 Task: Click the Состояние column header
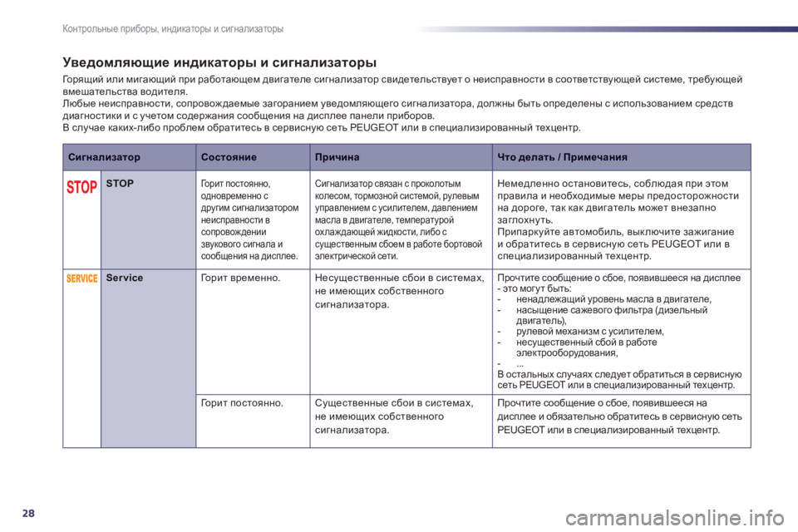coord(229,156)
